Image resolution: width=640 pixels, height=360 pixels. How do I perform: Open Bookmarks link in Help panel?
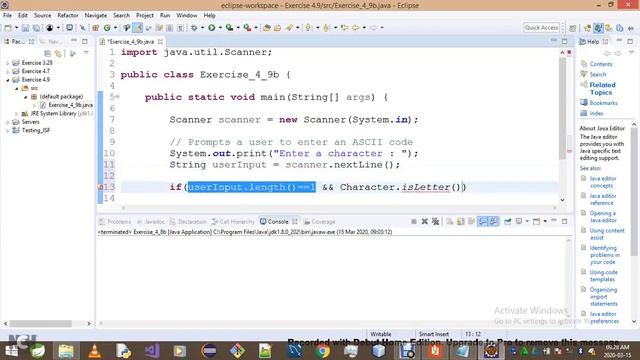tap(603, 103)
